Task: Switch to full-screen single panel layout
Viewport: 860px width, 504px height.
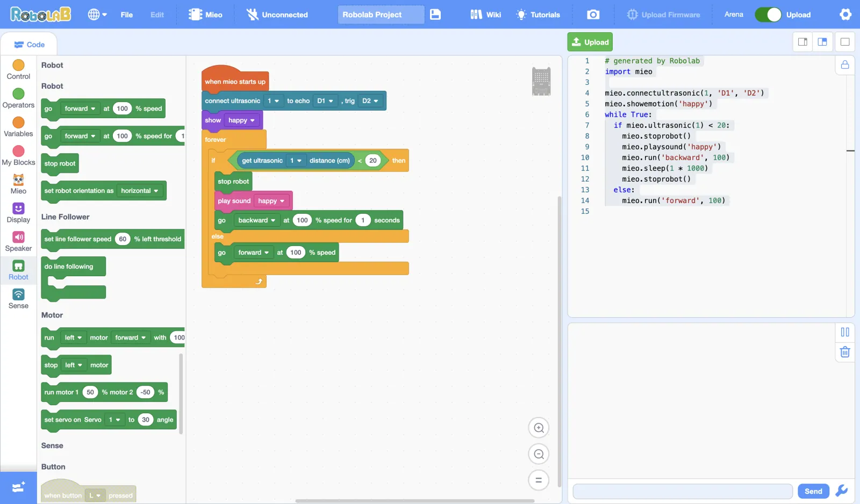Action: coord(845,42)
